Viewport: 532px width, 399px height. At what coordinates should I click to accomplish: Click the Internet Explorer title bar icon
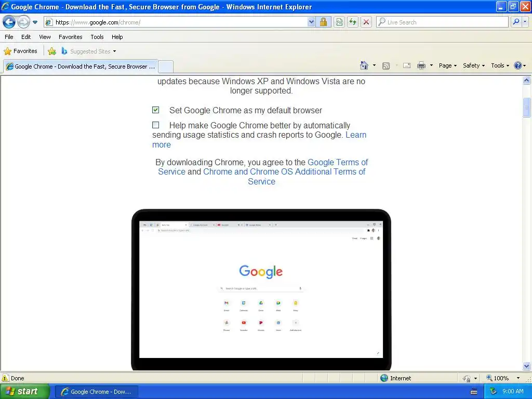click(5, 6)
